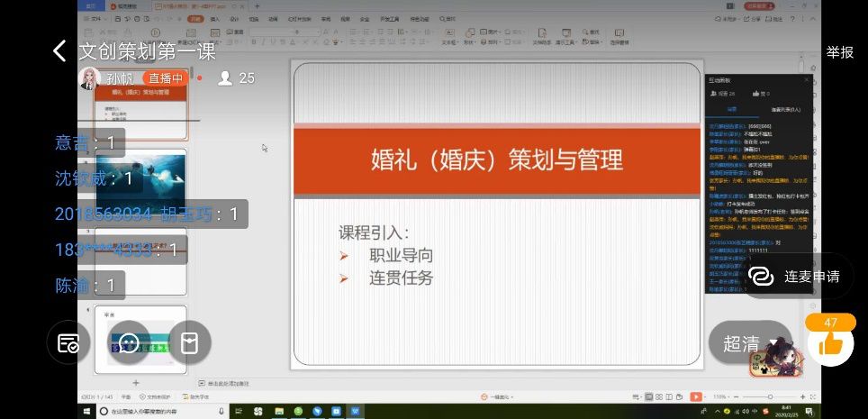Click the Windows taskbar search box
This screenshot has width=868, height=419.
pyautogui.click(x=153, y=411)
